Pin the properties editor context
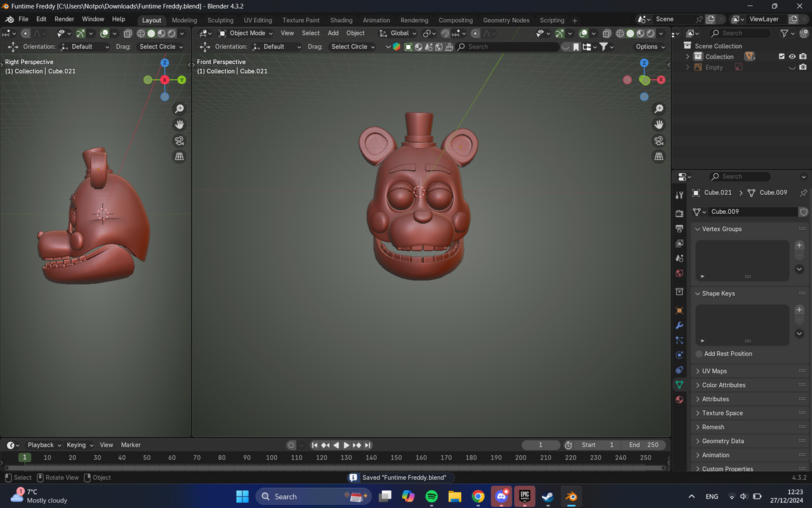Screen dimensions: 812x508 tap(803, 192)
